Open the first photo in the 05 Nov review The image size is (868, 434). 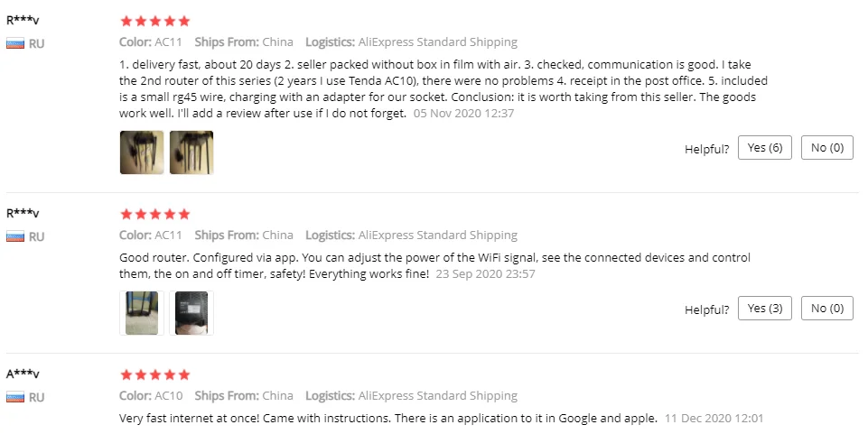pos(142,152)
